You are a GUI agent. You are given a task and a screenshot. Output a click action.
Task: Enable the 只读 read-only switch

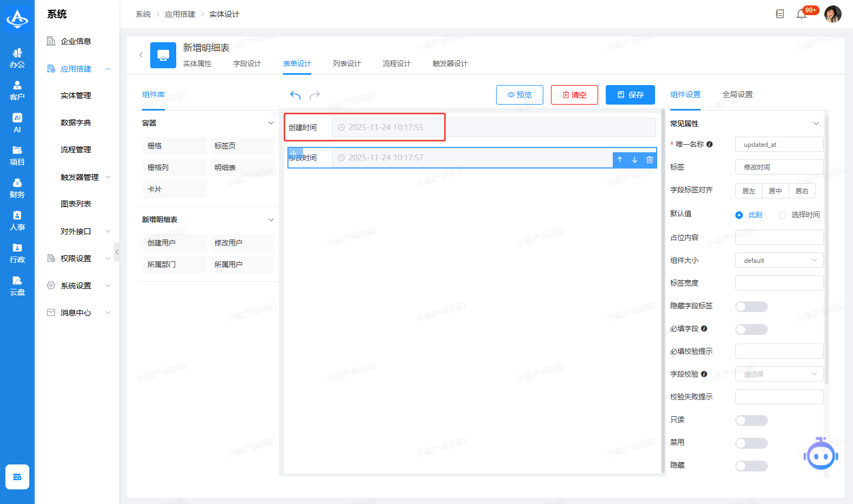point(751,421)
